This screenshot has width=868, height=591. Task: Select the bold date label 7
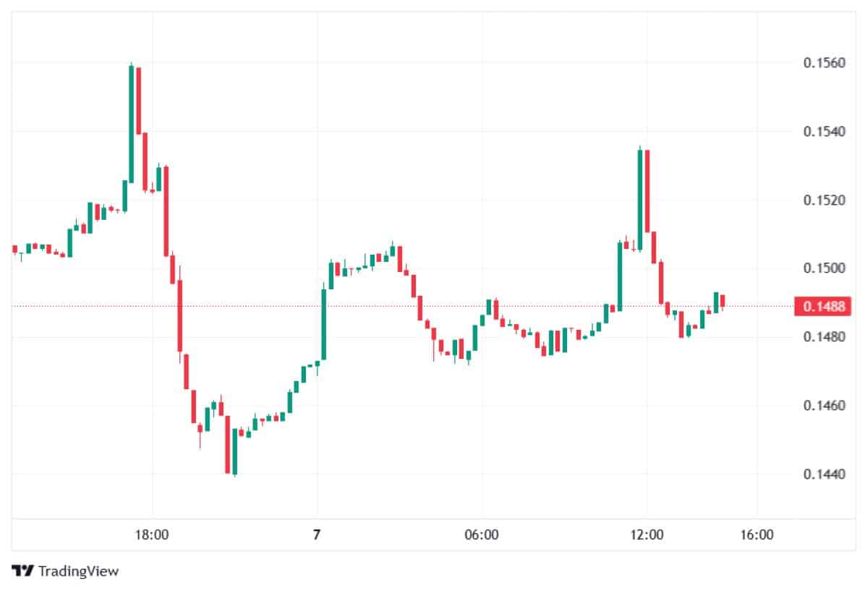[x=316, y=535]
